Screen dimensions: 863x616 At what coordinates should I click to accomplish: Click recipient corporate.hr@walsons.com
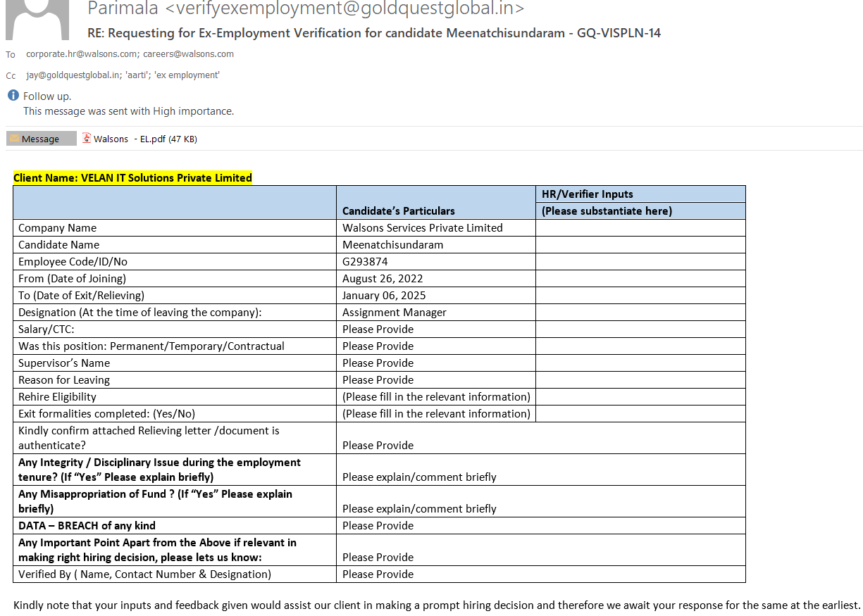point(82,54)
